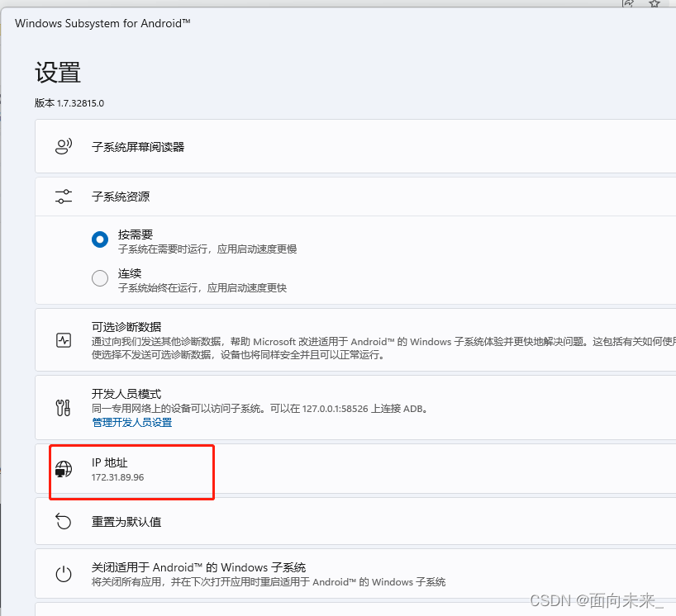Click the 子系统资源 sliders icon
Viewport: 676px width, 616px height.
(64, 197)
